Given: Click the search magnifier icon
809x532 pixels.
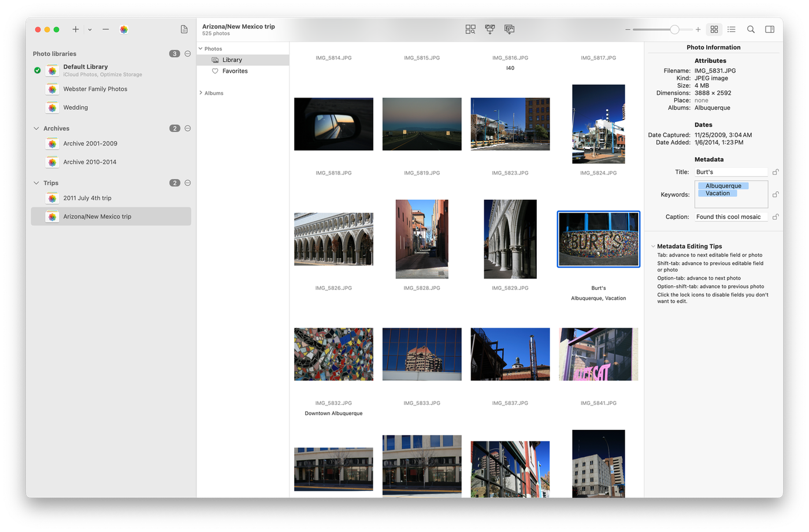Looking at the screenshot, I should (x=751, y=29).
